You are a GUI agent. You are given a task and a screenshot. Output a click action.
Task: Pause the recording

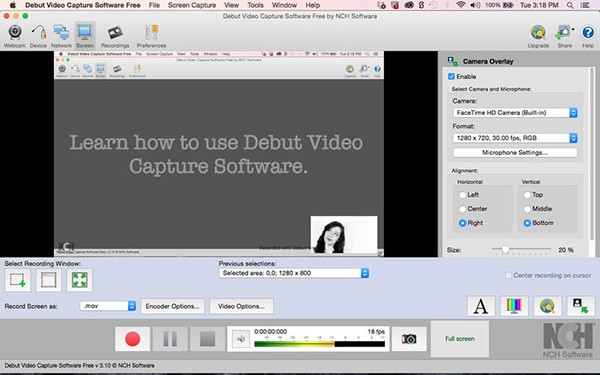tap(170, 339)
